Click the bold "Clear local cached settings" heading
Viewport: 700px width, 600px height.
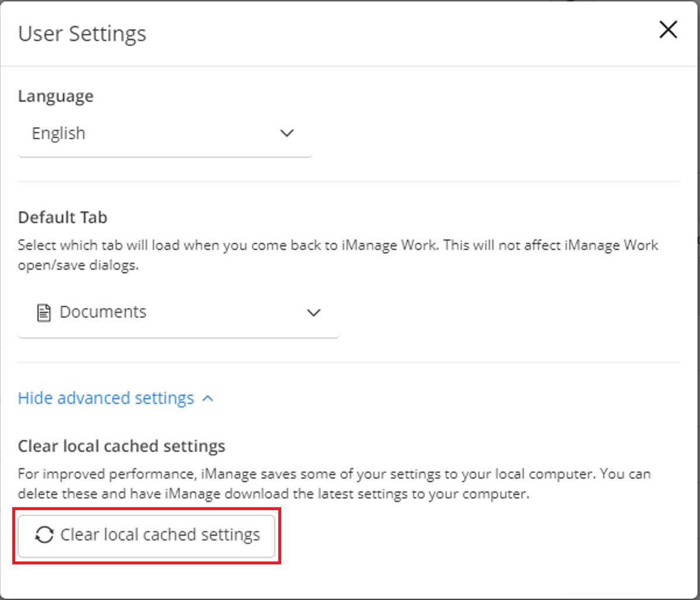(121, 446)
